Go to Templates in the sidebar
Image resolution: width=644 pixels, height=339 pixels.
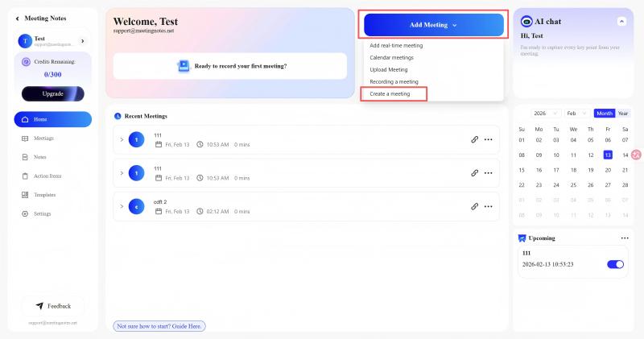44,195
